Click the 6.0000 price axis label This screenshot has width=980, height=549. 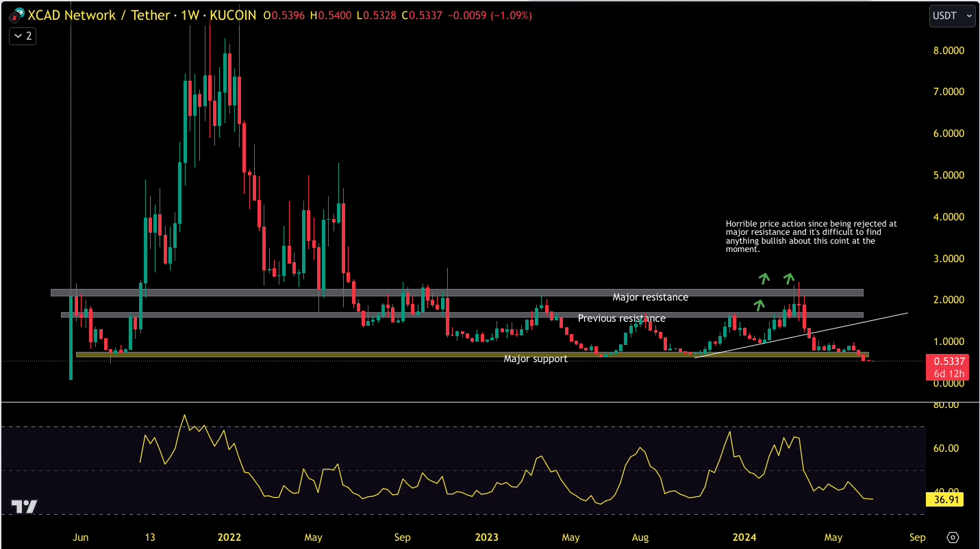click(x=947, y=133)
